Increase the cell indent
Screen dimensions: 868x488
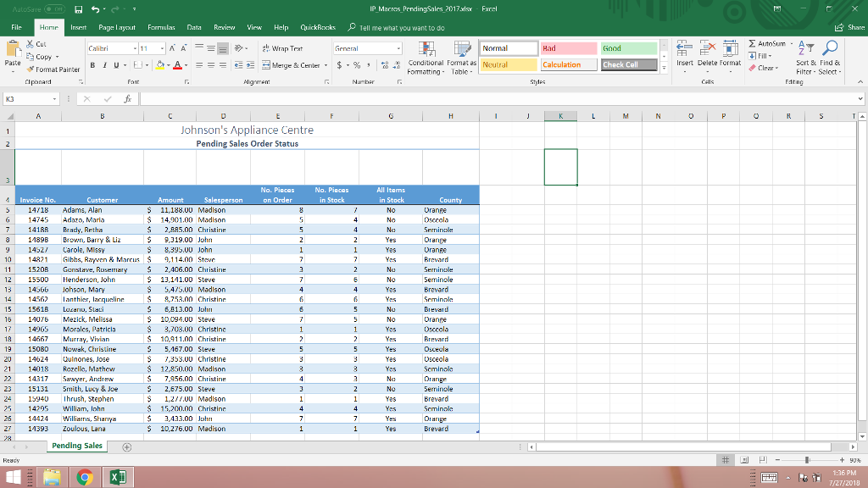tap(250, 65)
